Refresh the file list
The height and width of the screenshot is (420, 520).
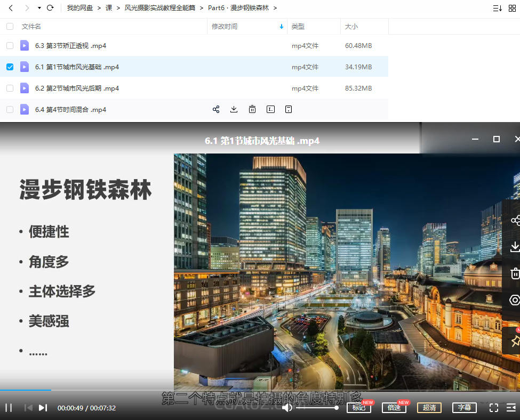coord(50,8)
